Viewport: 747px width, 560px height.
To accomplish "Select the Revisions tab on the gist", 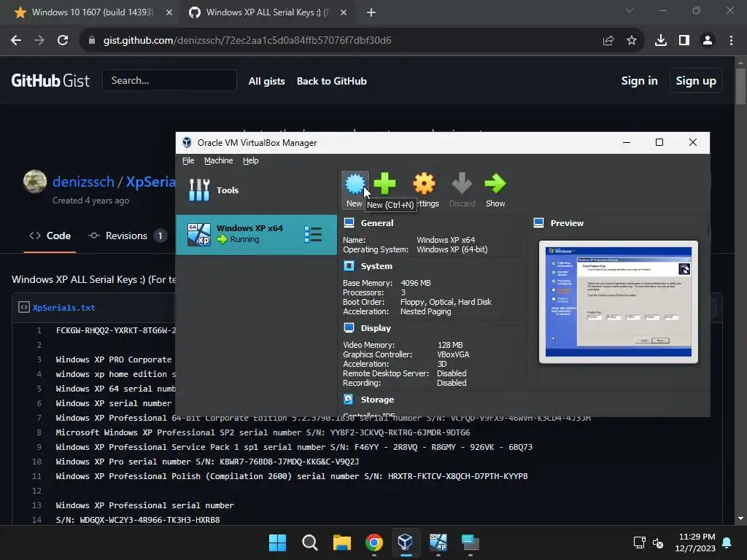I will (x=128, y=236).
